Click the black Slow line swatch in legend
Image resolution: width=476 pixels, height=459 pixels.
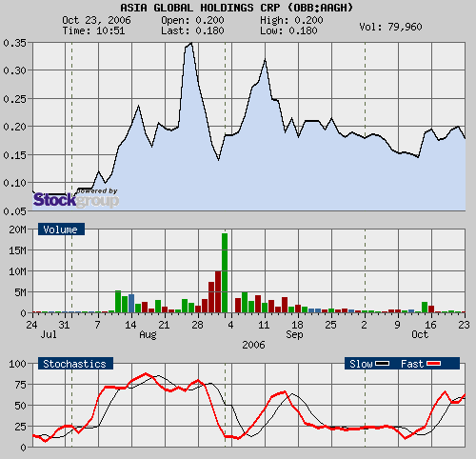pyautogui.click(x=382, y=364)
